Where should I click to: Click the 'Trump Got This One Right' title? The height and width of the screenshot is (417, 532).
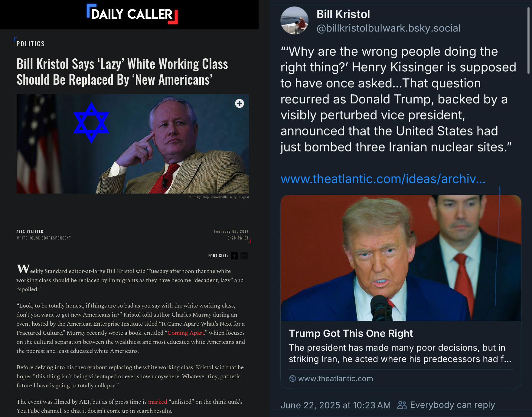click(351, 333)
